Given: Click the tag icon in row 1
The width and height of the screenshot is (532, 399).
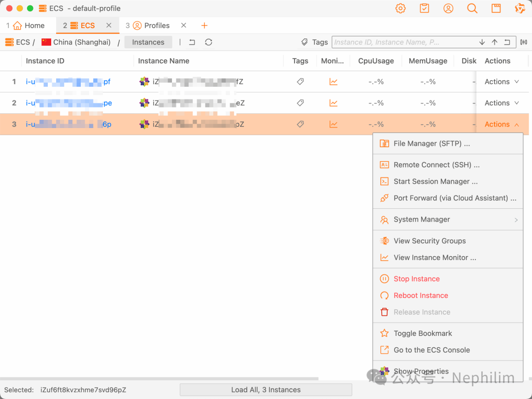Looking at the screenshot, I should [x=300, y=81].
